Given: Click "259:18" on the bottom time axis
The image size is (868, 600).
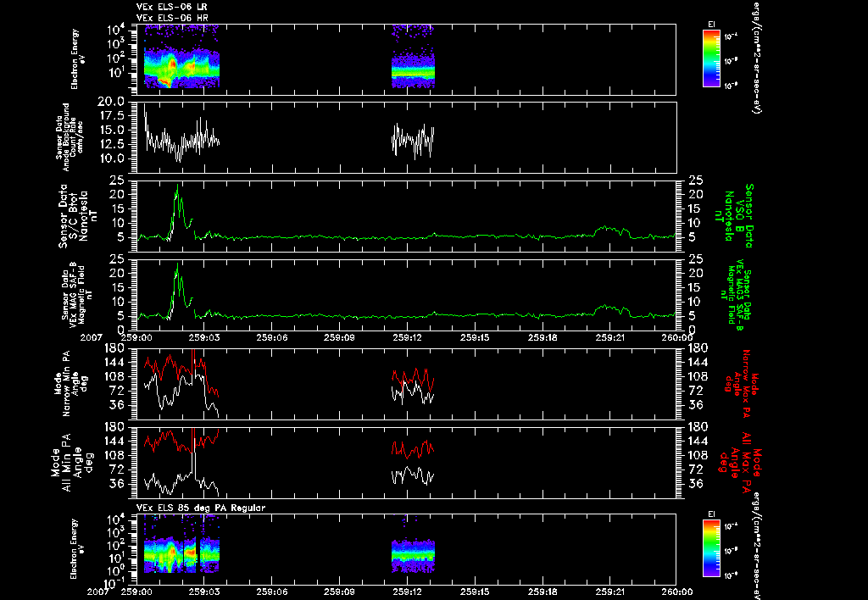Looking at the screenshot, I should coord(542,592).
